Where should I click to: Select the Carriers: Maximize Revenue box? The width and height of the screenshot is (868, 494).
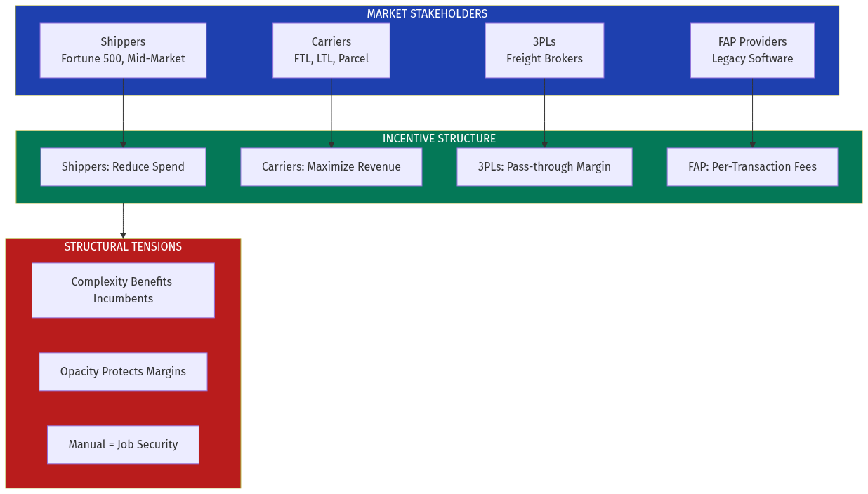331,166
